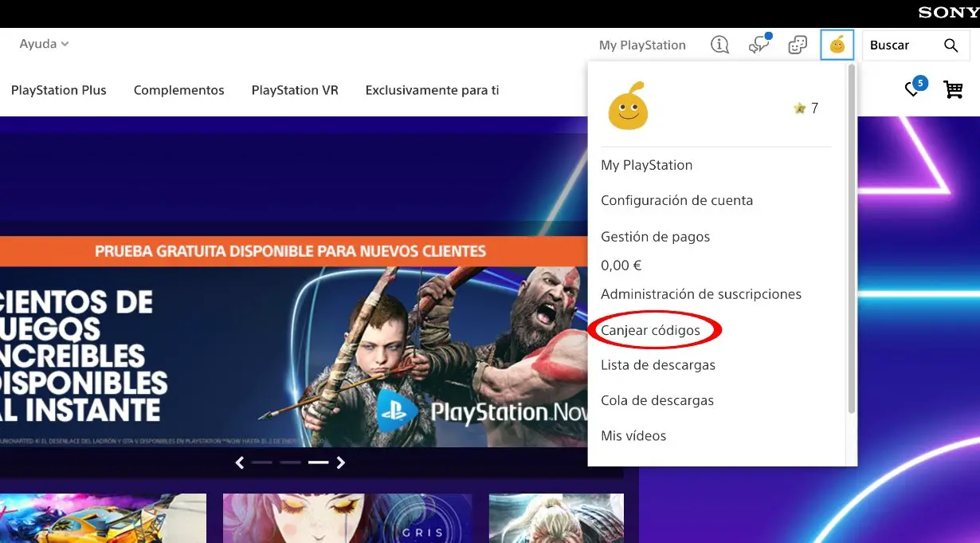Click the 0,00 € wallet balance
The width and height of the screenshot is (980, 543).
[621, 266]
